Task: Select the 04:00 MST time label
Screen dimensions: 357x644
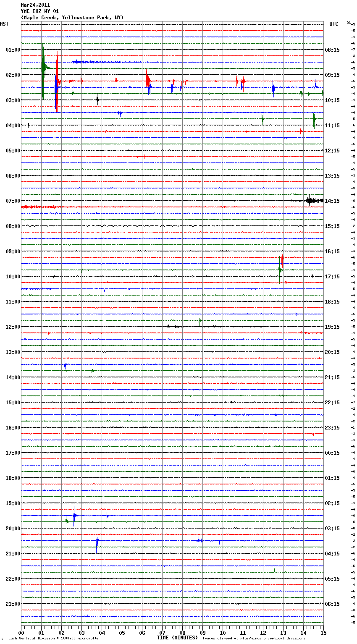Action: [x=13, y=126]
